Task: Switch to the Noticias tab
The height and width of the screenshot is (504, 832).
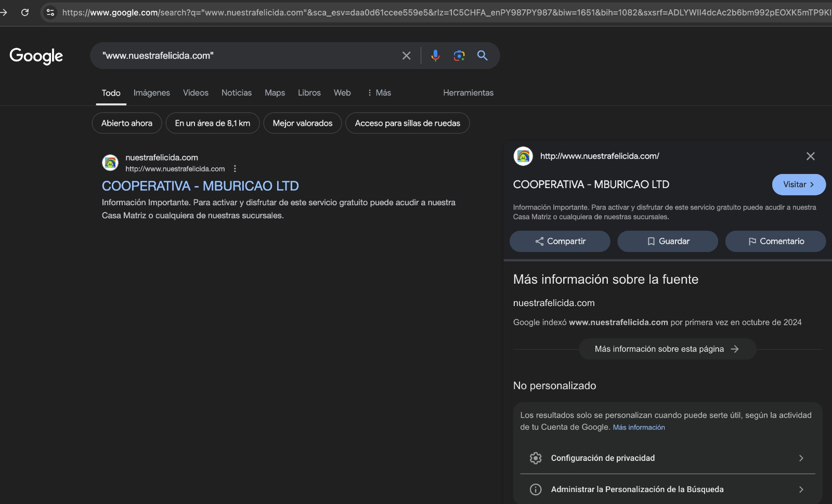Action: click(x=237, y=92)
